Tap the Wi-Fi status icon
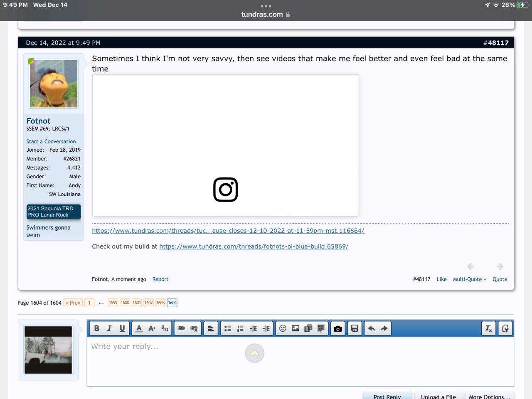Screen dimensions: 532x399 point(496,5)
